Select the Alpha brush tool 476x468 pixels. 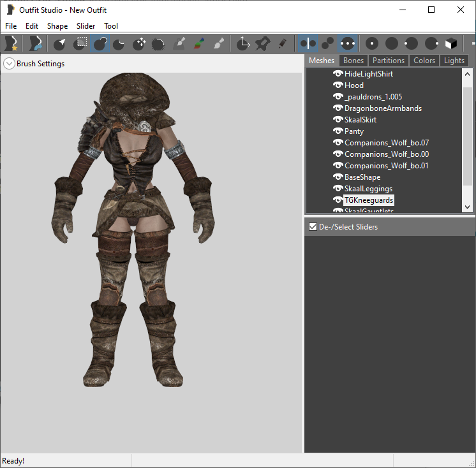click(x=219, y=44)
